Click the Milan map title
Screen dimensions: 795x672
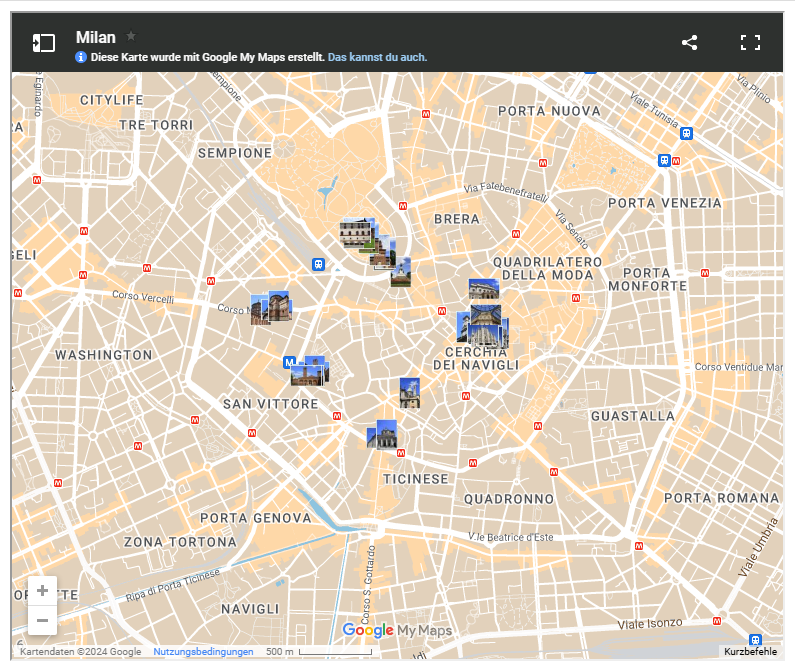[96, 37]
